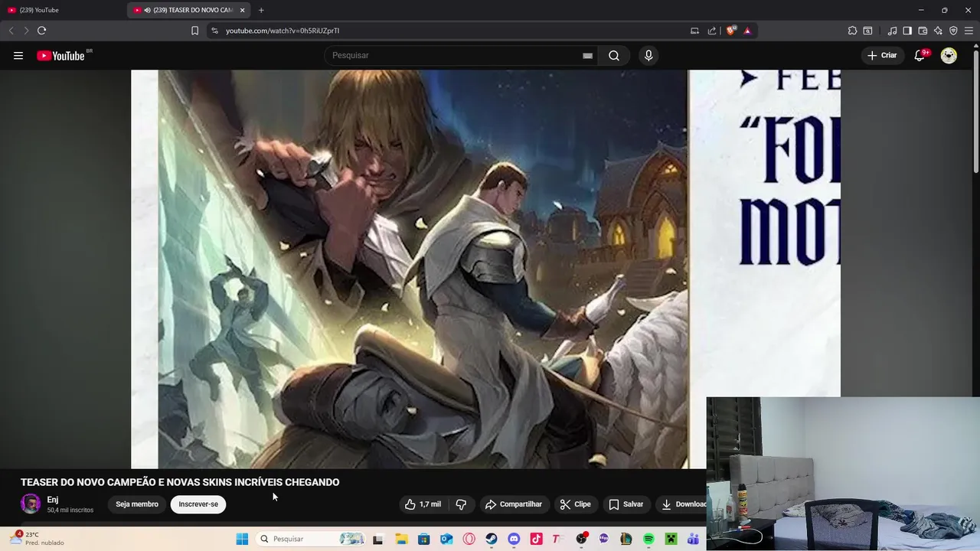
Task: Open Brave VPN shield icon
Action: (953, 31)
